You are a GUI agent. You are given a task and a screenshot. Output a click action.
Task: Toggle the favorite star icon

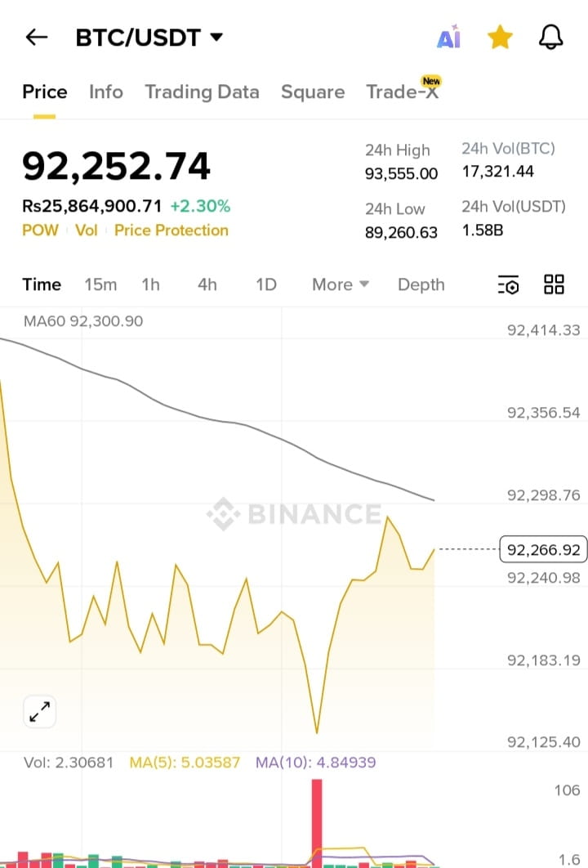click(500, 38)
